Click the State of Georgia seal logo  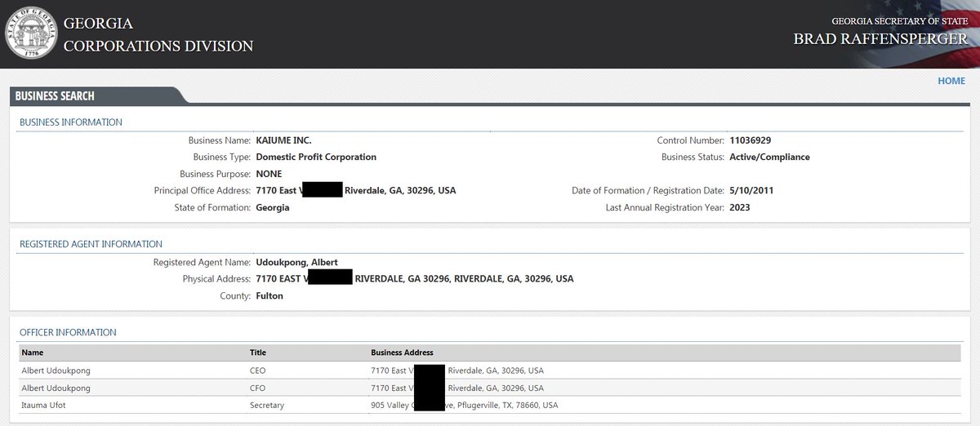tap(32, 33)
